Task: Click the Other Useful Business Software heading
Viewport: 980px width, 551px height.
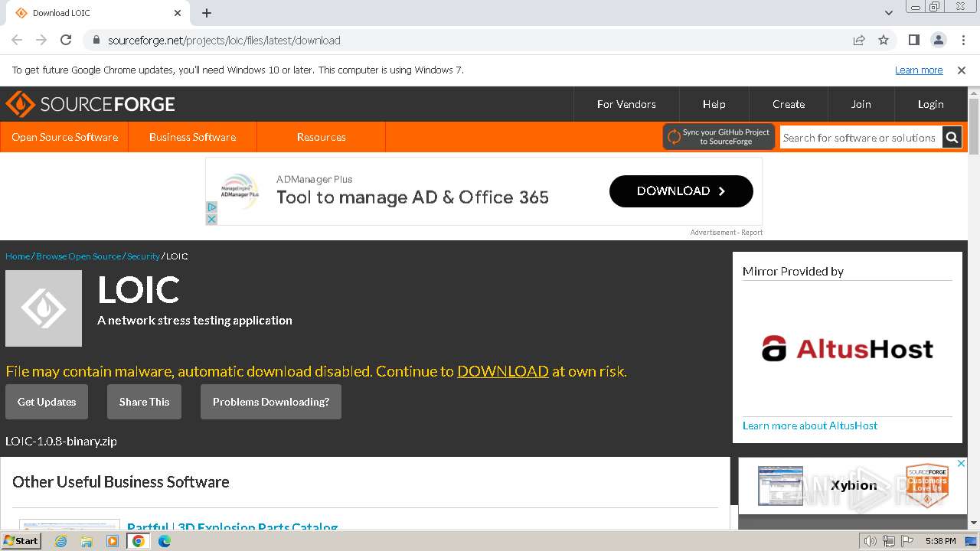Action: click(121, 482)
